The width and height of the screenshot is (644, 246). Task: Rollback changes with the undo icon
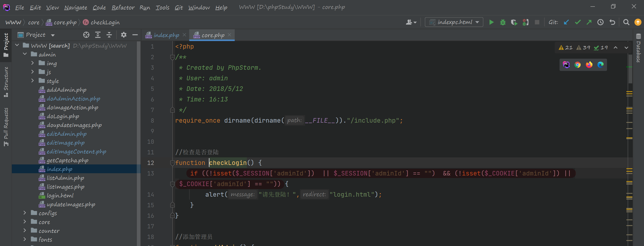tap(612, 22)
